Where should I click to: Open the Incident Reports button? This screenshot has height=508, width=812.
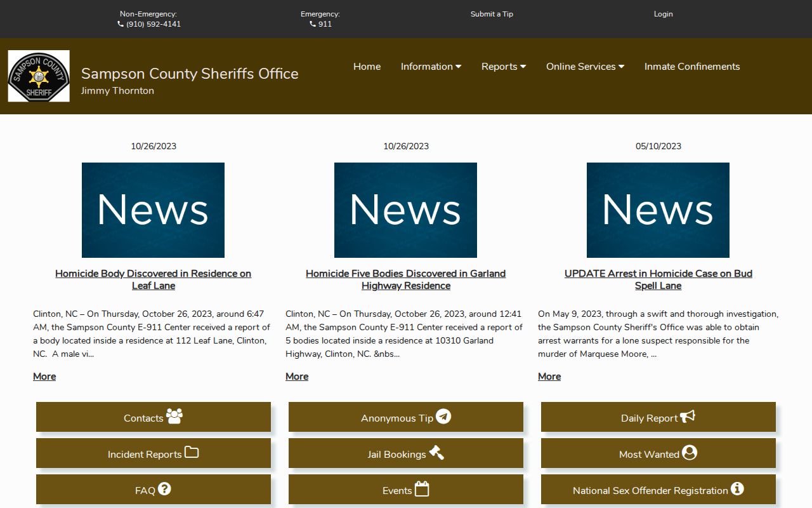click(154, 453)
